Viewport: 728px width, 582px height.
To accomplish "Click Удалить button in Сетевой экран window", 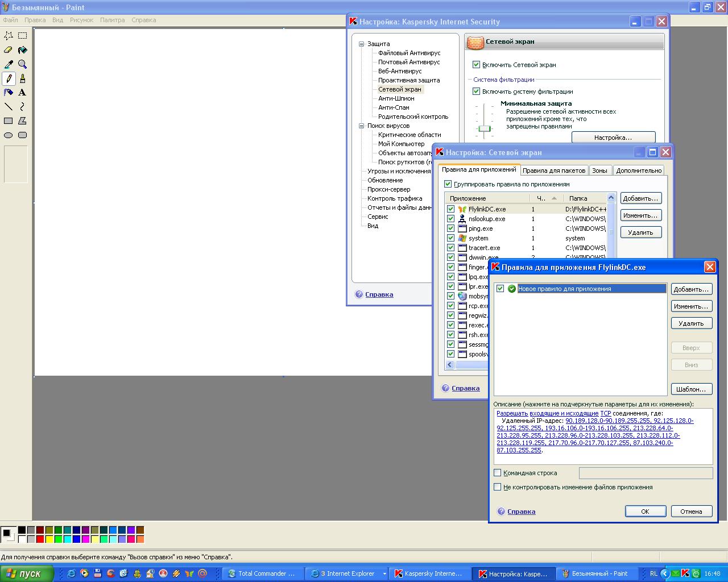I will pos(640,232).
